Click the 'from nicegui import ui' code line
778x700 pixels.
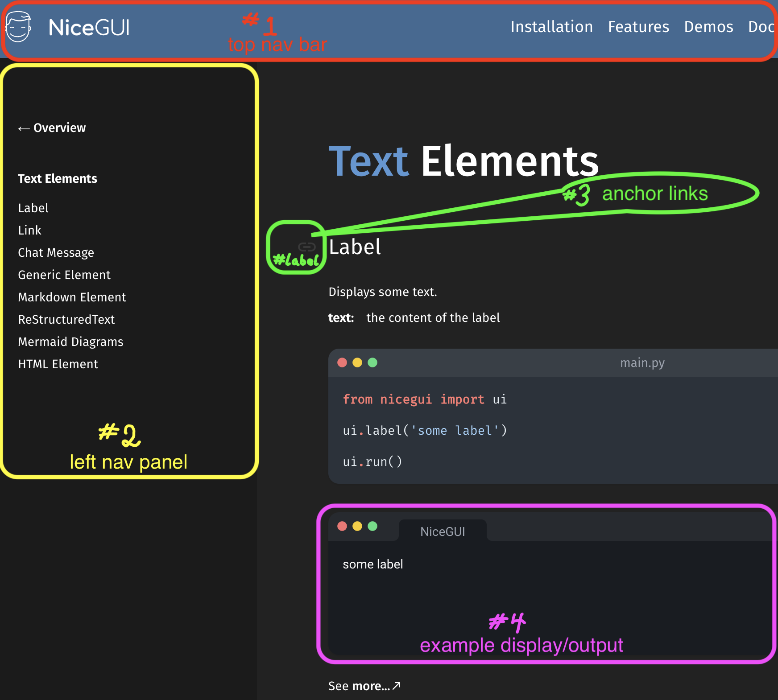coord(425,399)
